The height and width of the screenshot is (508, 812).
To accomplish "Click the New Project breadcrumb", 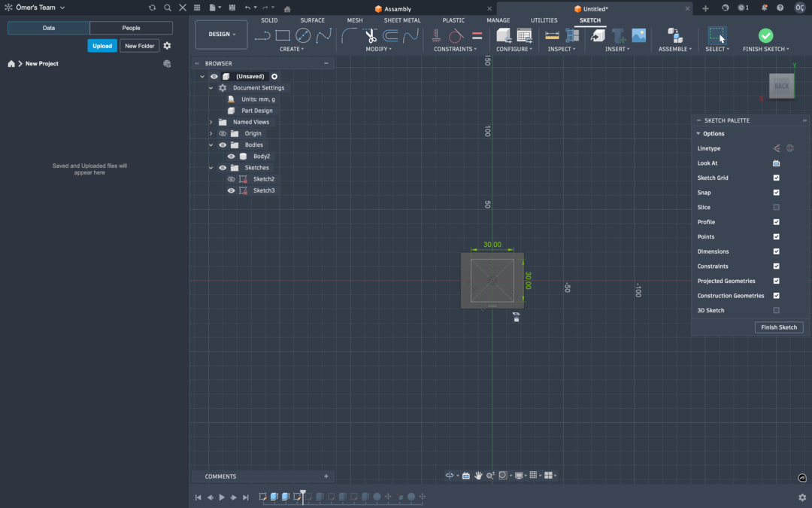I will [42, 64].
